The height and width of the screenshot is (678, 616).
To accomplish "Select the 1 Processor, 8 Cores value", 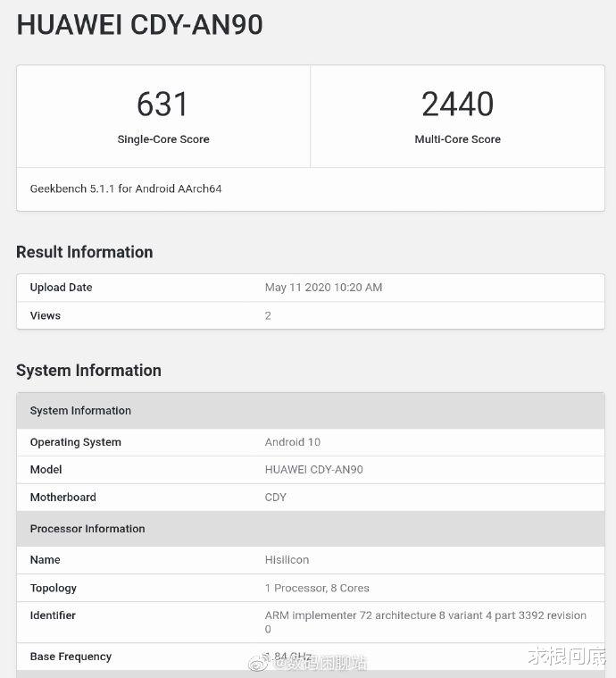I will pyautogui.click(x=317, y=588).
